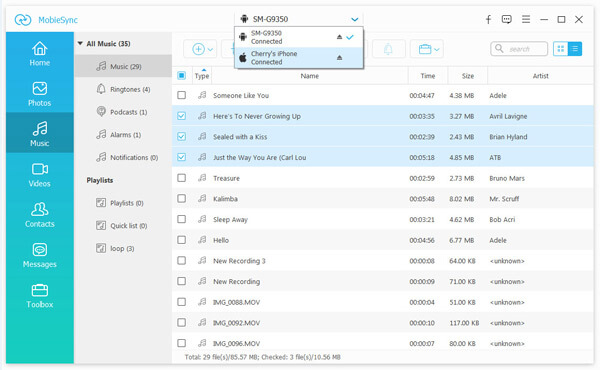Click music note icon of Hello row
The image size is (600, 370).
click(x=202, y=240)
